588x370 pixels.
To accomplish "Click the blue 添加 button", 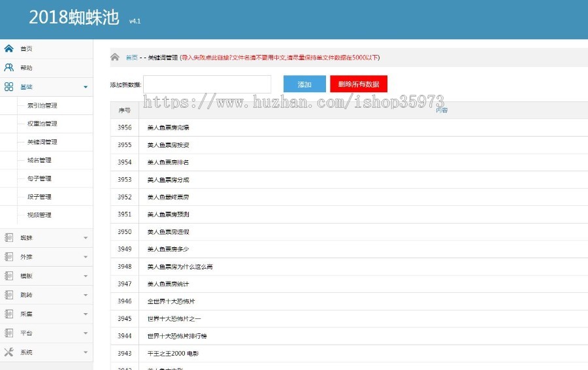I will pos(304,84).
